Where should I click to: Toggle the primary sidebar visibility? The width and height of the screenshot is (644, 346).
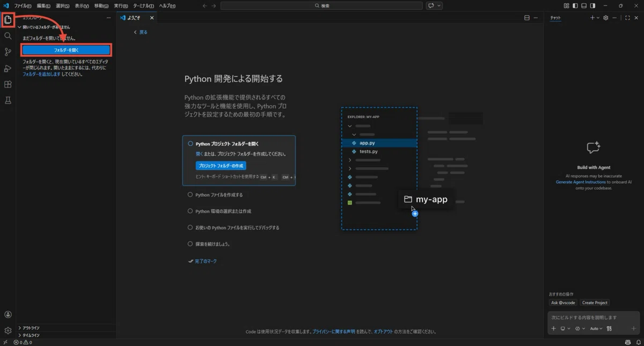click(x=575, y=5)
